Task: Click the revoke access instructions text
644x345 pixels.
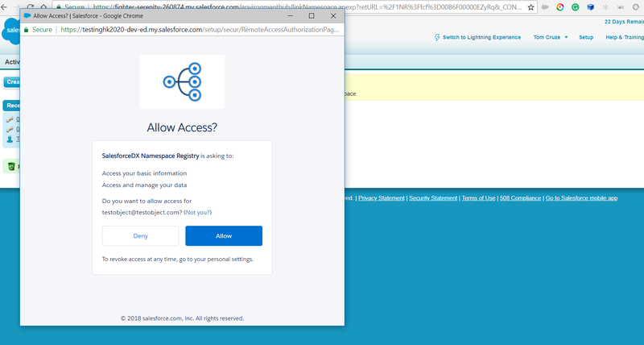Action: 177,260
